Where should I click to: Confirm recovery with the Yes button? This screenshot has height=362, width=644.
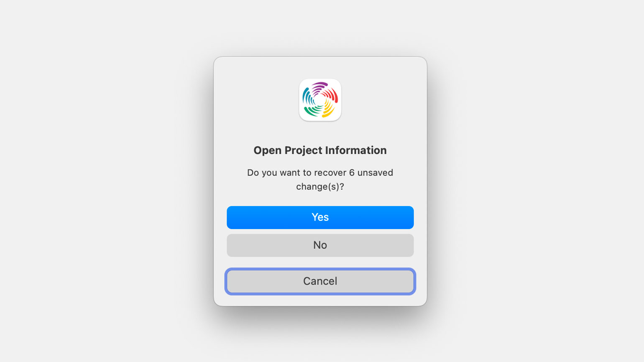click(320, 217)
